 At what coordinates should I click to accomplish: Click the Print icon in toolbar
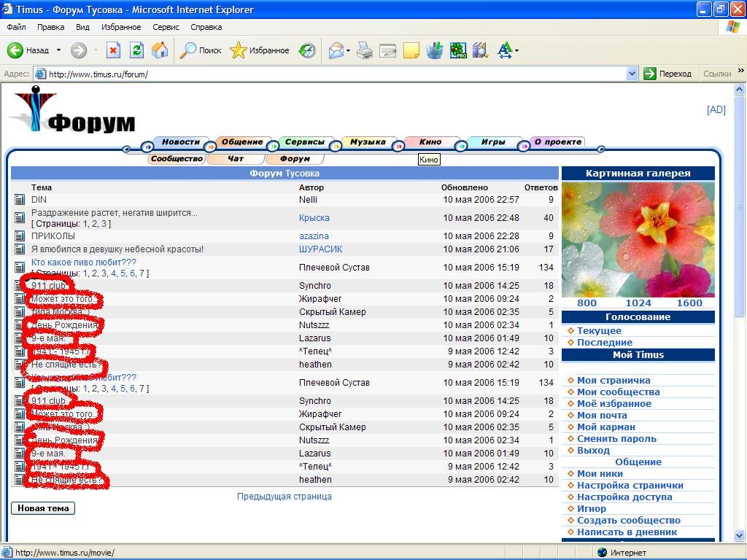[365, 50]
